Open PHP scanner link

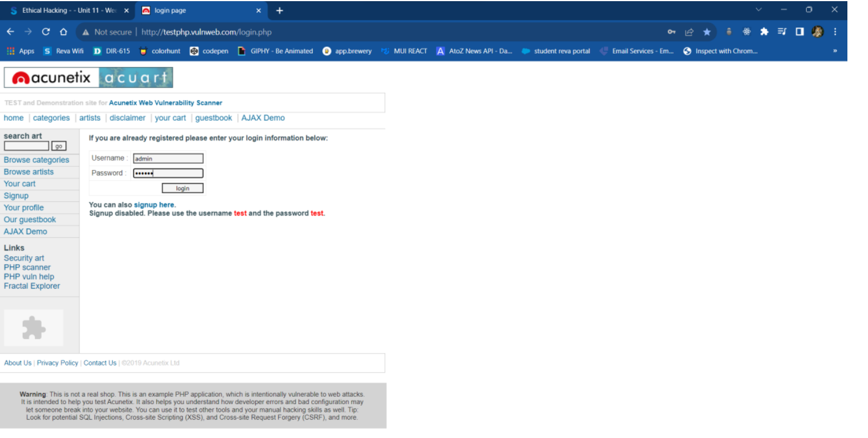(x=27, y=267)
